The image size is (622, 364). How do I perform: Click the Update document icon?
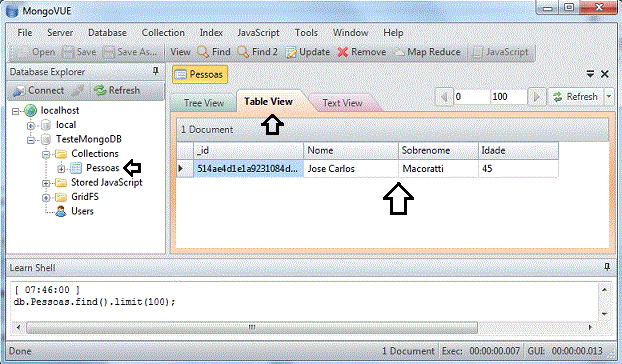click(291, 52)
